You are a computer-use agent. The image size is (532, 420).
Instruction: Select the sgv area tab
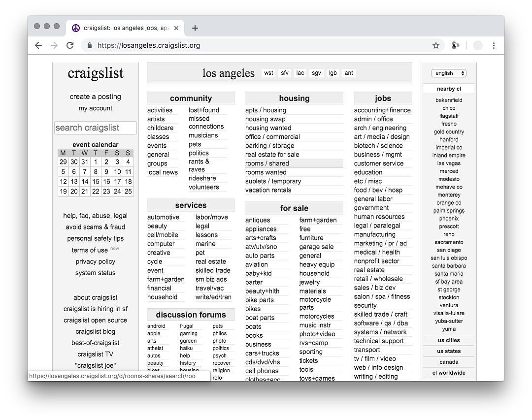pyautogui.click(x=316, y=73)
